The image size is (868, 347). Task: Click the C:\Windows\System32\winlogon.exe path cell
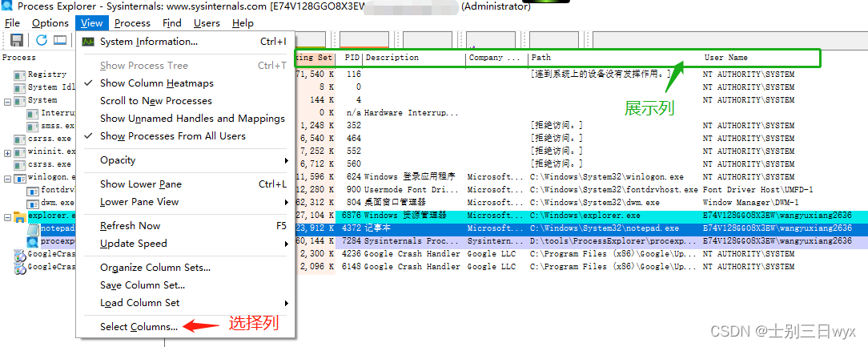(x=607, y=177)
